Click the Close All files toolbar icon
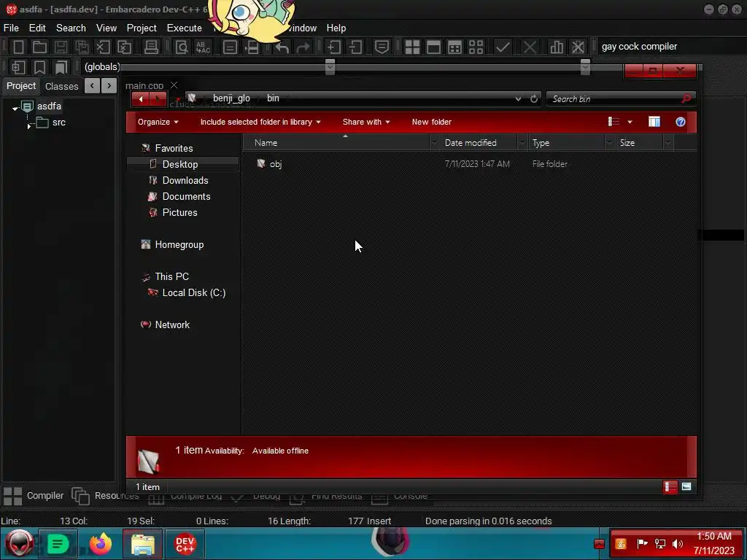The height and width of the screenshot is (560, 747). point(124,47)
